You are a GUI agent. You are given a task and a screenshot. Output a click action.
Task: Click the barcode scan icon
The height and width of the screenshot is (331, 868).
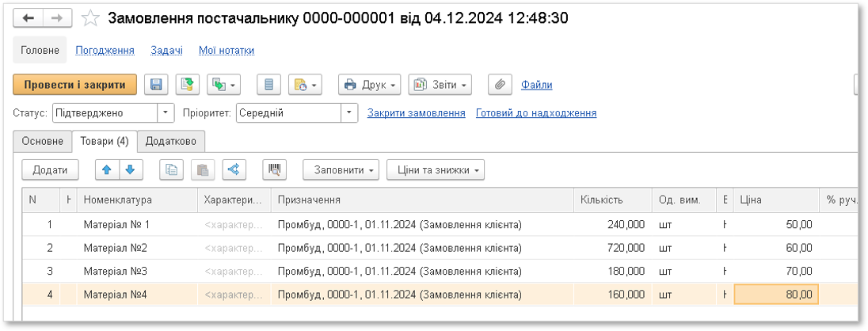(x=275, y=169)
